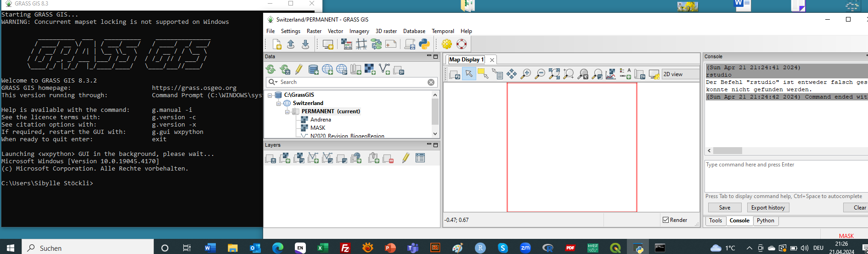Click the Console horizontal scrollbar thumb
This screenshot has width=868, height=254.
pos(727,151)
